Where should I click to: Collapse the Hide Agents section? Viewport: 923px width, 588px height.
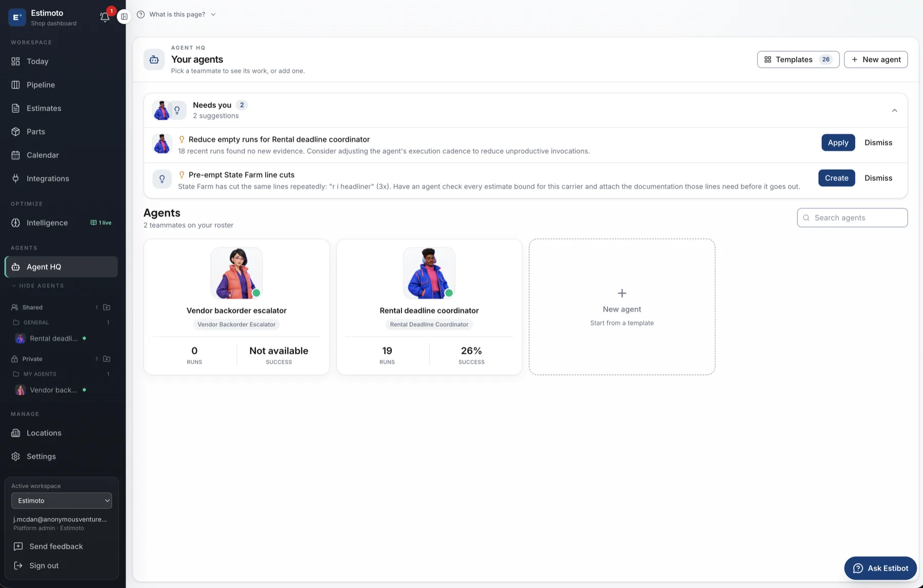coord(38,286)
